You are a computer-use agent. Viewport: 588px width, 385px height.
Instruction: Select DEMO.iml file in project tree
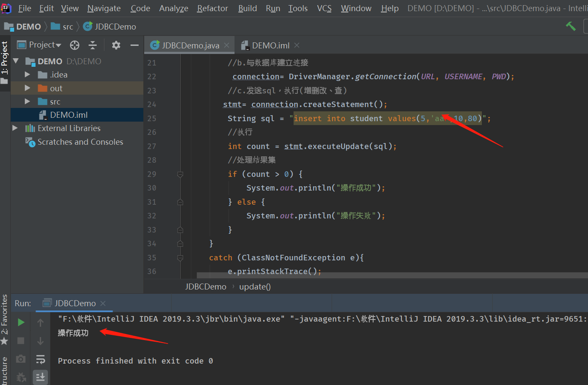tap(77, 115)
